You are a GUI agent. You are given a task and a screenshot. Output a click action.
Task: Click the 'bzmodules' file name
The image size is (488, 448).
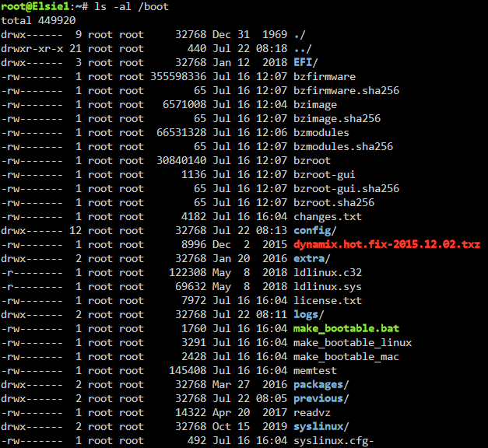point(321,132)
